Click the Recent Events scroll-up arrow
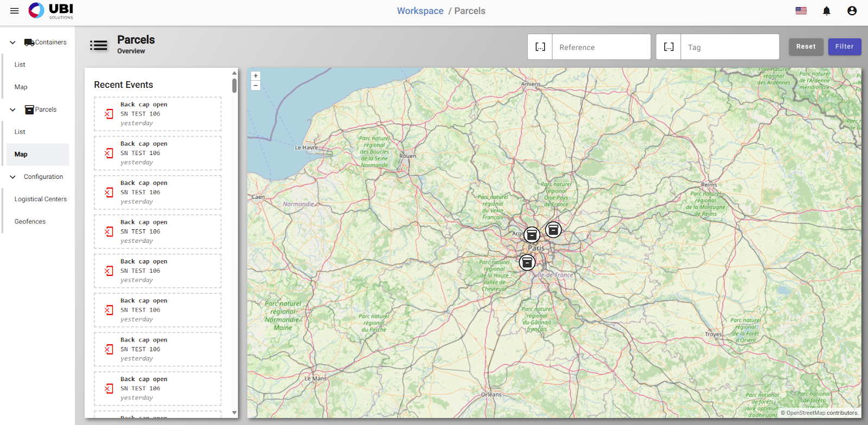Viewport: 868px width, 425px height. pyautogui.click(x=234, y=73)
